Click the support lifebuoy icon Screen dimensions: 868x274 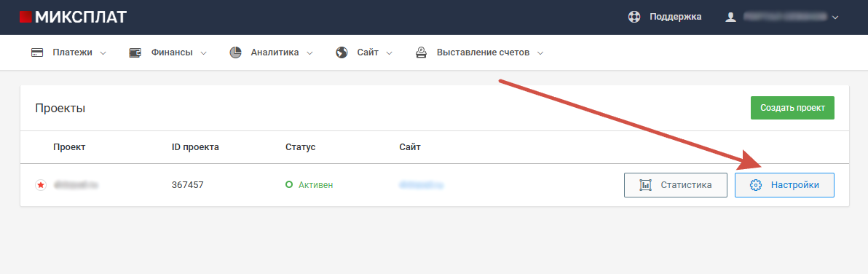(634, 17)
